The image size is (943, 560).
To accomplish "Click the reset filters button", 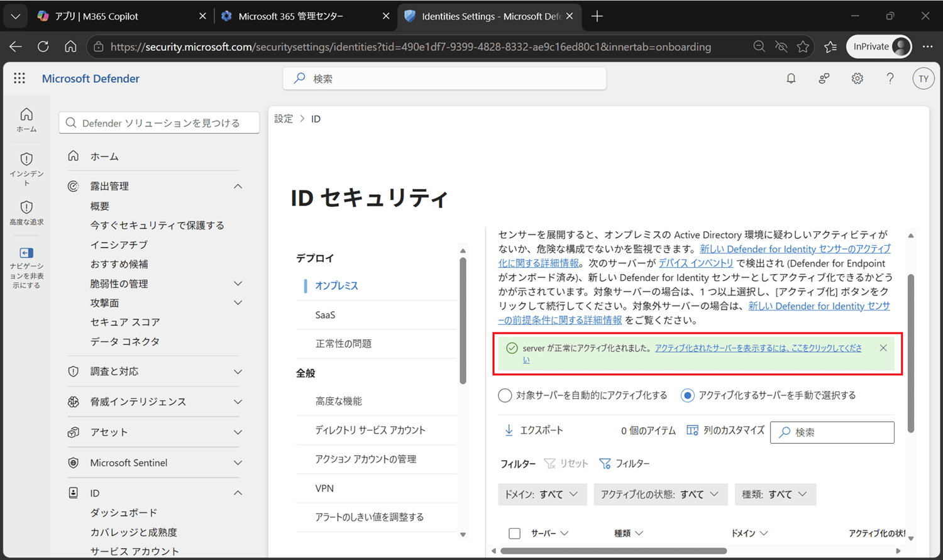I will [566, 464].
